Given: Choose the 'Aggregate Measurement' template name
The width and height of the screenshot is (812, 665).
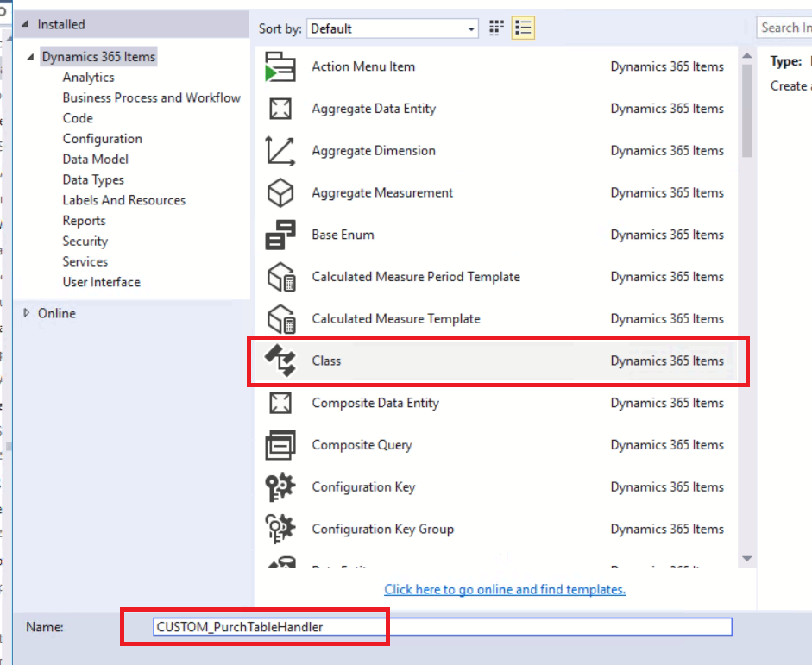Looking at the screenshot, I should click(382, 192).
